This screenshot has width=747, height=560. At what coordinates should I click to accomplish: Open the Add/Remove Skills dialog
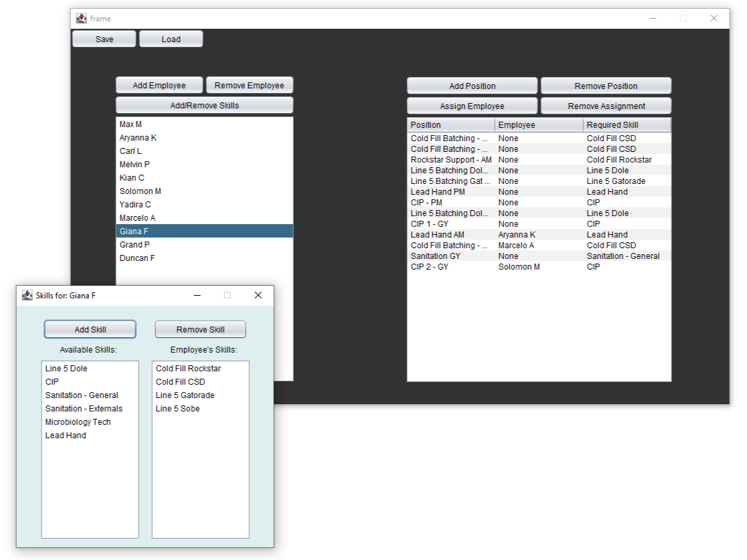[204, 106]
